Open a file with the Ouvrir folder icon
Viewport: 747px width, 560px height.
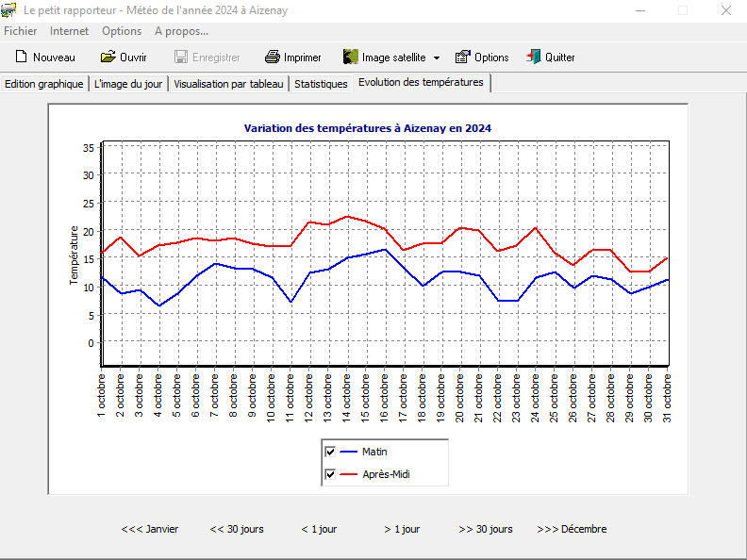[108, 57]
